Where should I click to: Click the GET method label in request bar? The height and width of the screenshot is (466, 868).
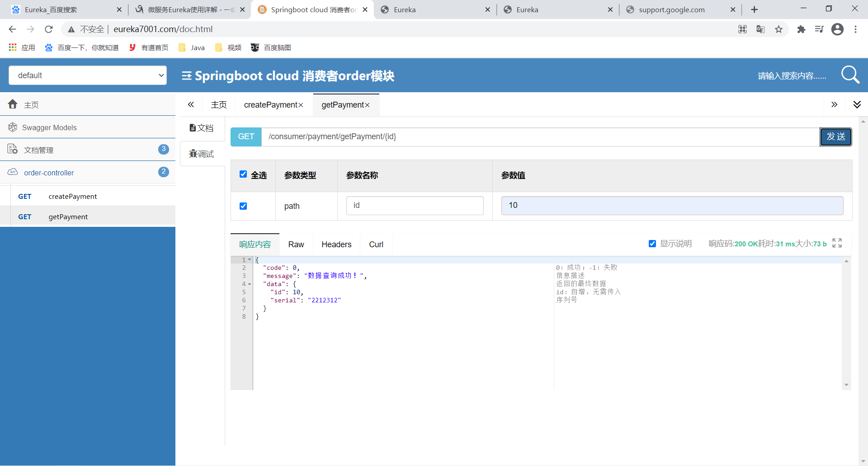pyautogui.click(x=246, y=137)
